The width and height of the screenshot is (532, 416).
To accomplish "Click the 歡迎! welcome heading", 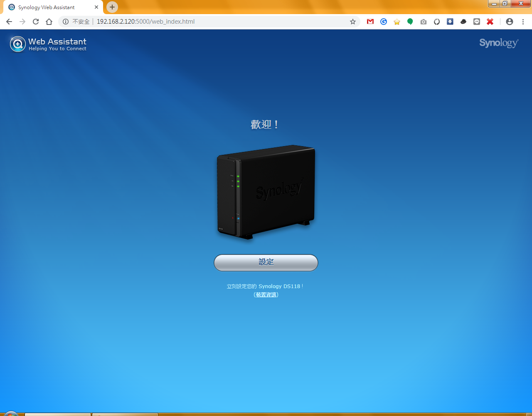I will [265, 124].
